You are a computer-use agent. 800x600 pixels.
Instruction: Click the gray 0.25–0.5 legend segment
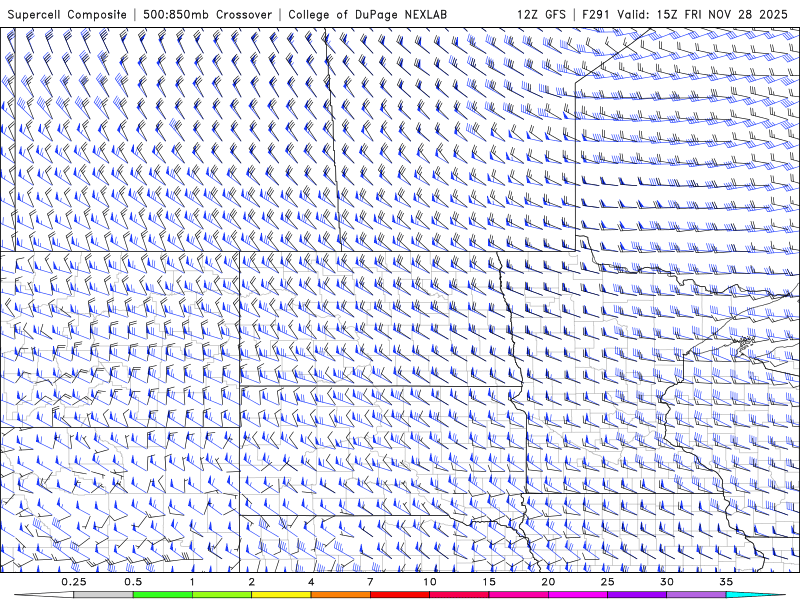104,595
